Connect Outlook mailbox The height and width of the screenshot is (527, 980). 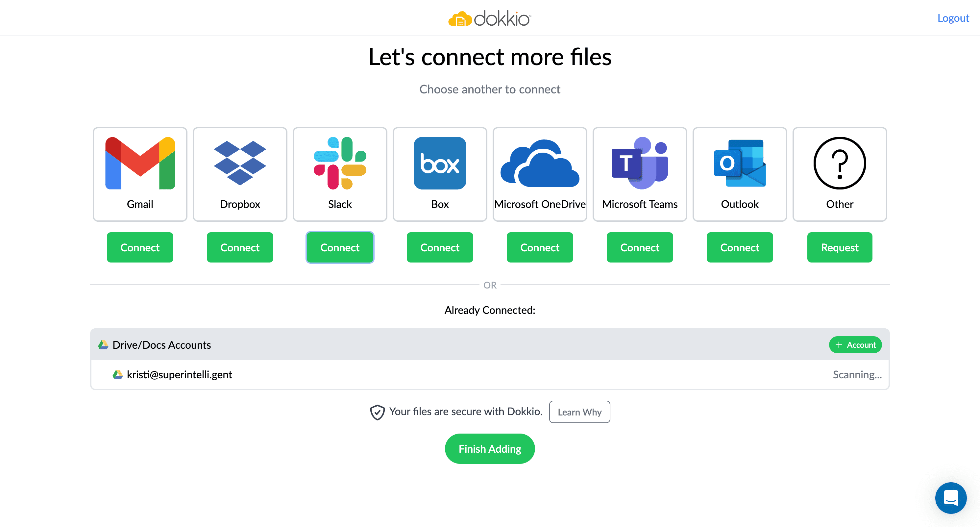click(x=740, y=247)
